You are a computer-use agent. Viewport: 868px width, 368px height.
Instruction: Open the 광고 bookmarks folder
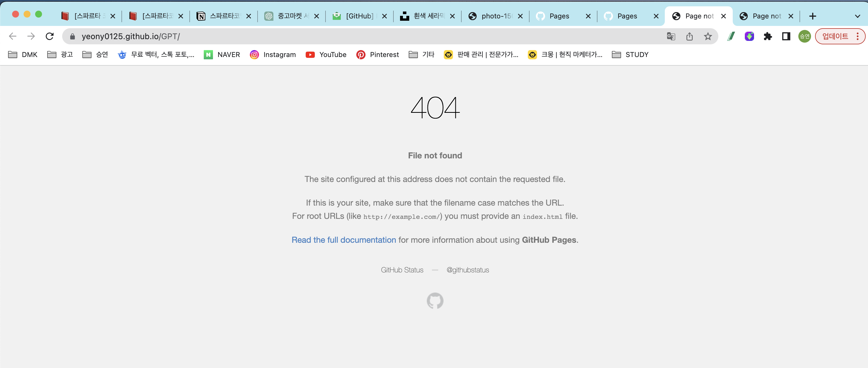point(60,55)
